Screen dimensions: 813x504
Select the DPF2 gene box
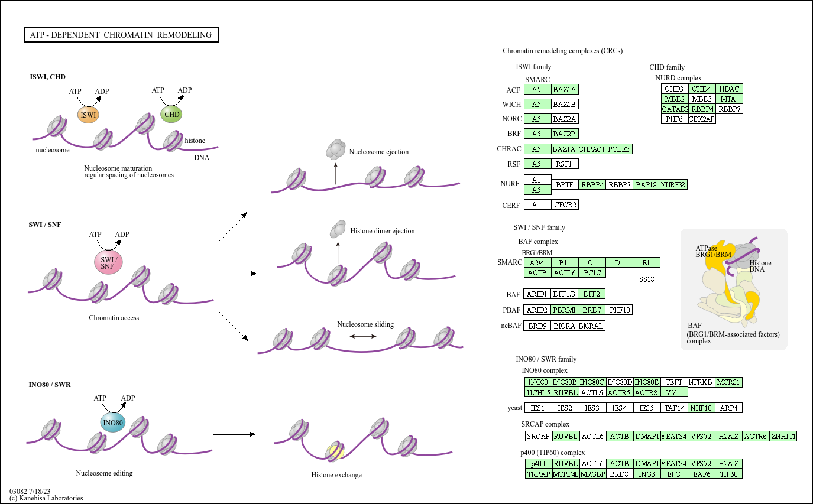[592, 294]
